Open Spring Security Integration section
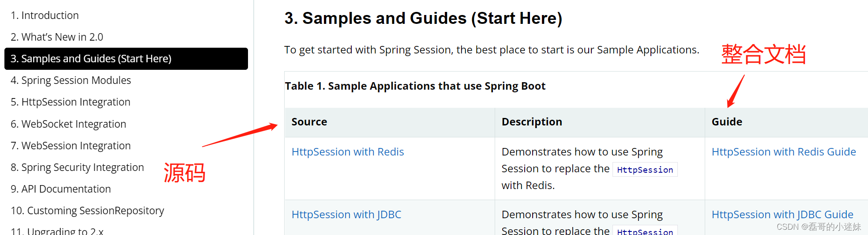868x235 pixels. [x=77, y=167]
